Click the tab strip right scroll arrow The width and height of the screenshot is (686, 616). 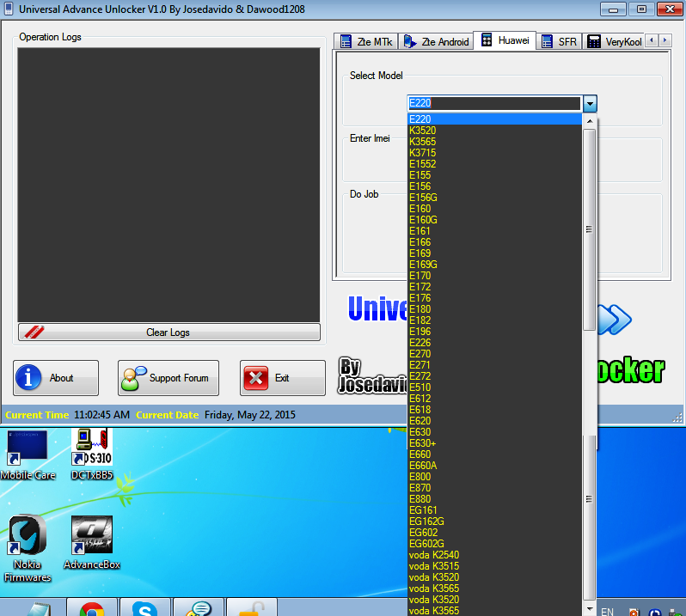click(665, 40)
